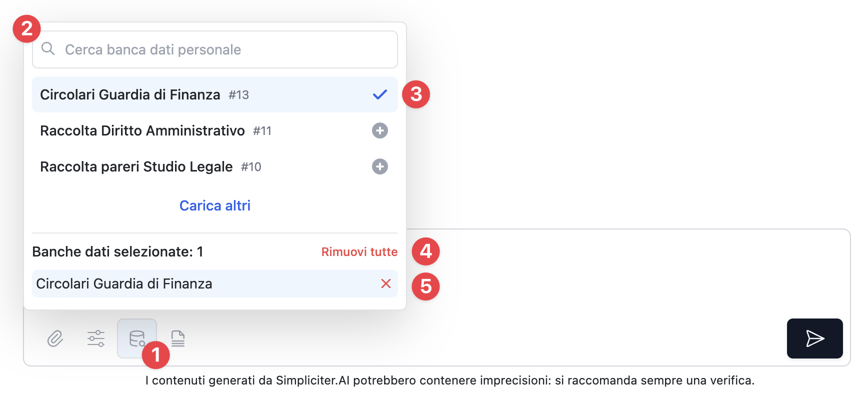Click the selected Circolari Guardia di Finanza tag

click(x=124, y=283)
